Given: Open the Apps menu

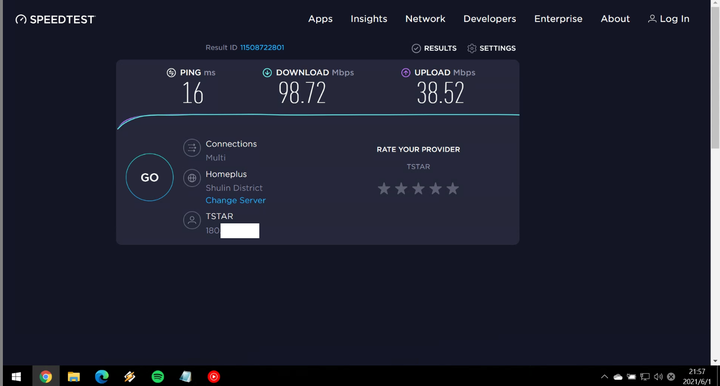Looking at the screenshot, I should (x=320, y=19).
